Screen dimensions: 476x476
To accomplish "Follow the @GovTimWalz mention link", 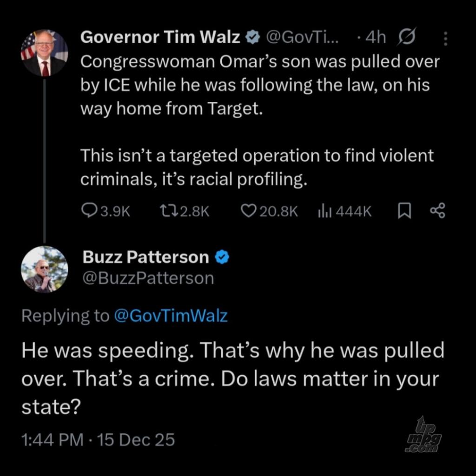I will coord(170,316).
